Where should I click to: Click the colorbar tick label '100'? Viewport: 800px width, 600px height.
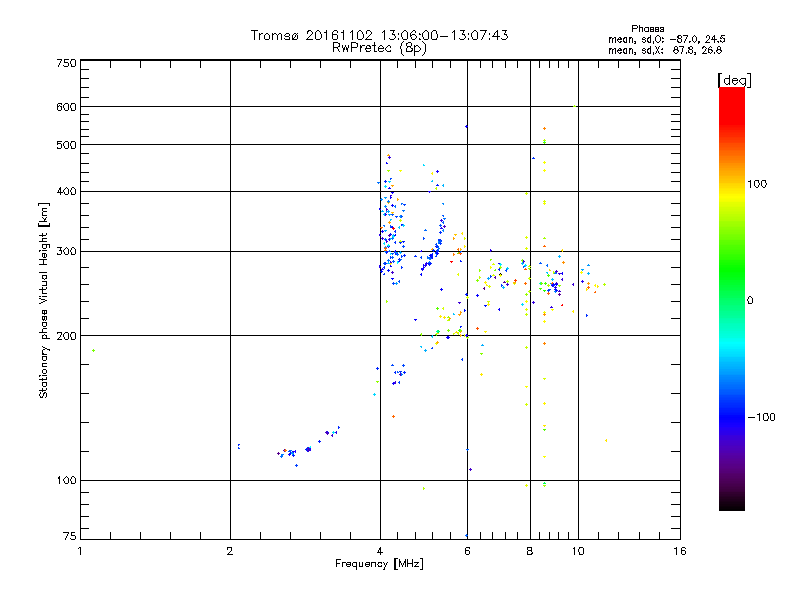tap(757, 184)
